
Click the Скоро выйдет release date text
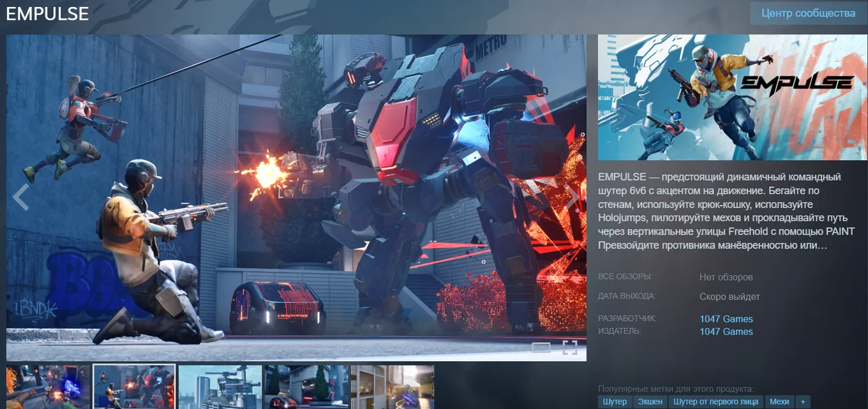click(730, 297)
